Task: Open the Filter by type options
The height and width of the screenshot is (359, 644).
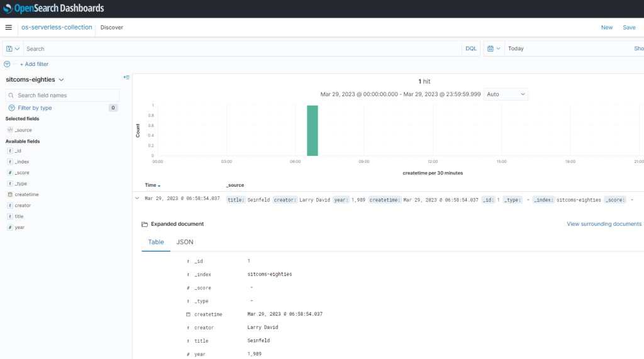Action: point(35,108)
